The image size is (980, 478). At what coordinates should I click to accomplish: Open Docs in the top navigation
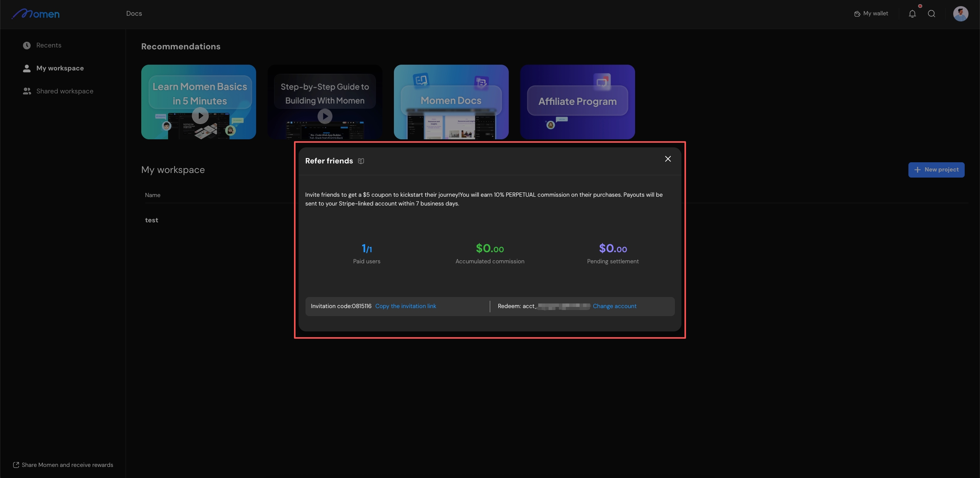pyautogui.click(x=134, y=13)
